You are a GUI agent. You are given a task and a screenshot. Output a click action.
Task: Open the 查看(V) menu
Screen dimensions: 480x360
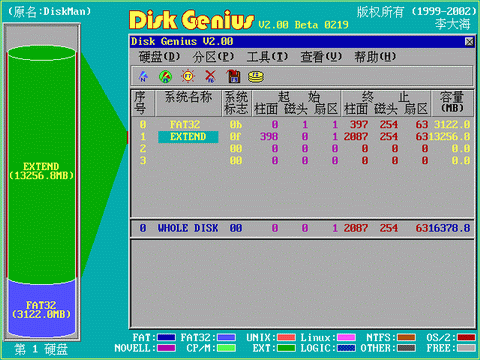click(x=321, y=57)
